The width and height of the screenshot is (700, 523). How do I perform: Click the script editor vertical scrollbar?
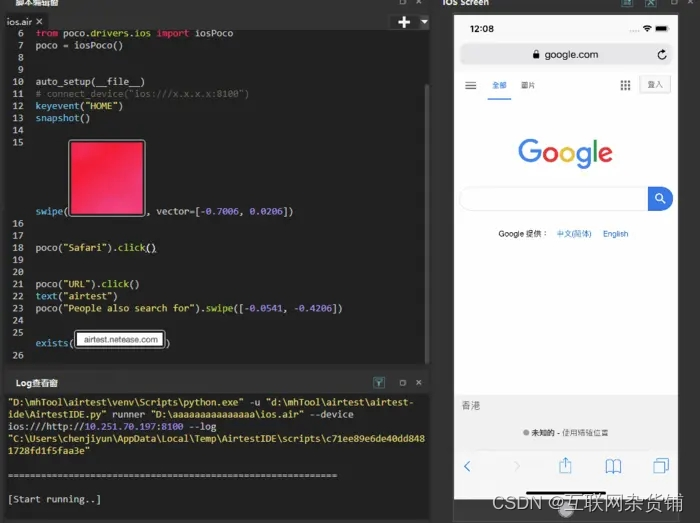coord(427,223)
